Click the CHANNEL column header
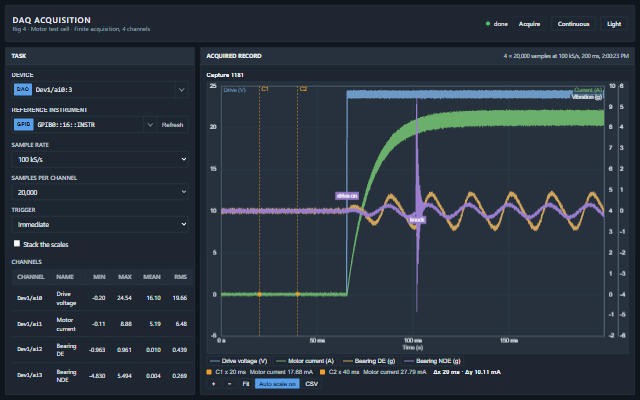 point(31,277)
